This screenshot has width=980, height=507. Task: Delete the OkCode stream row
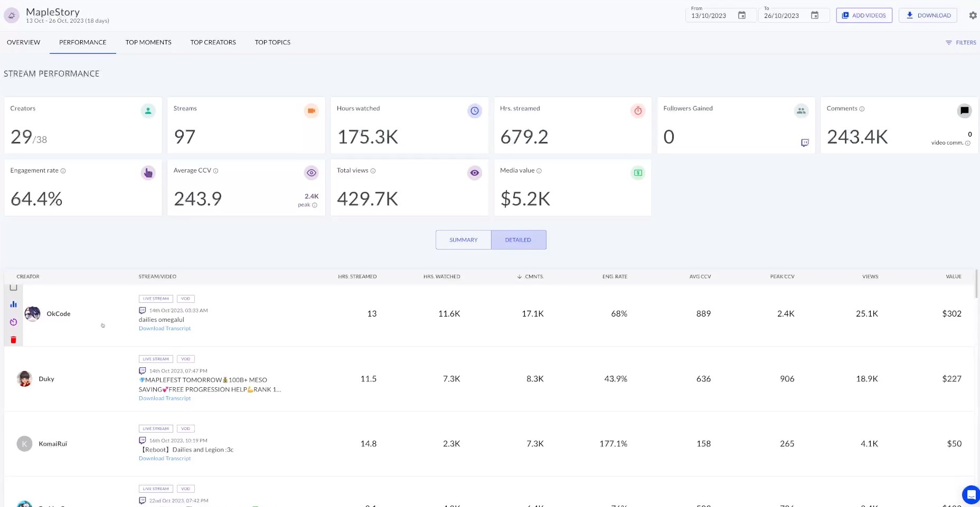click(14, 340)
